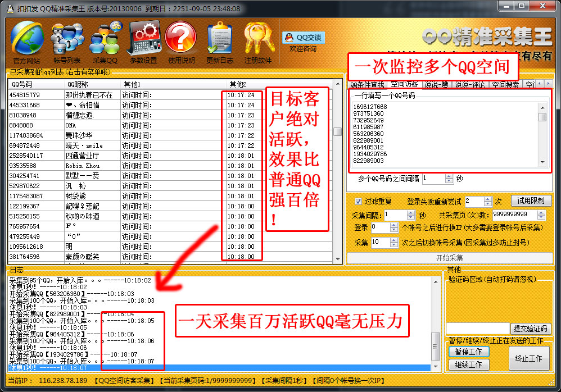Image resolution: width=561 pixels, height=392 pixels.
Task: Select row with nickname ONA
Action: [170, 125]
